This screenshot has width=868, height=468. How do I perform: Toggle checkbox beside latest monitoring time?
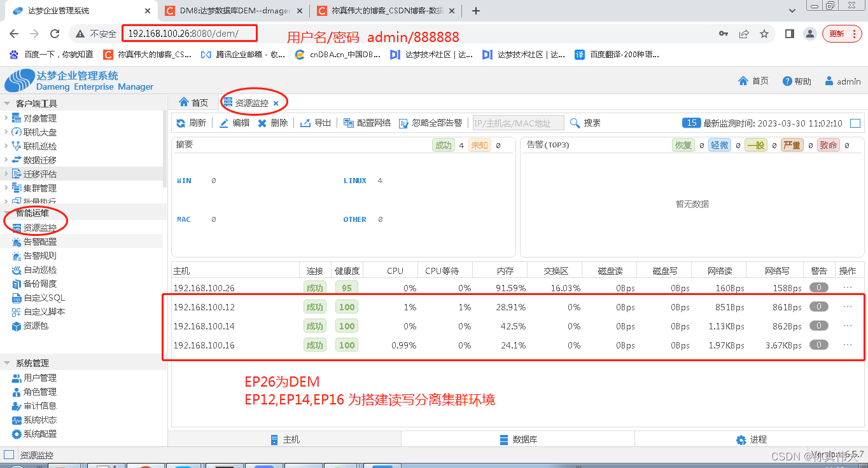point(855,123)
